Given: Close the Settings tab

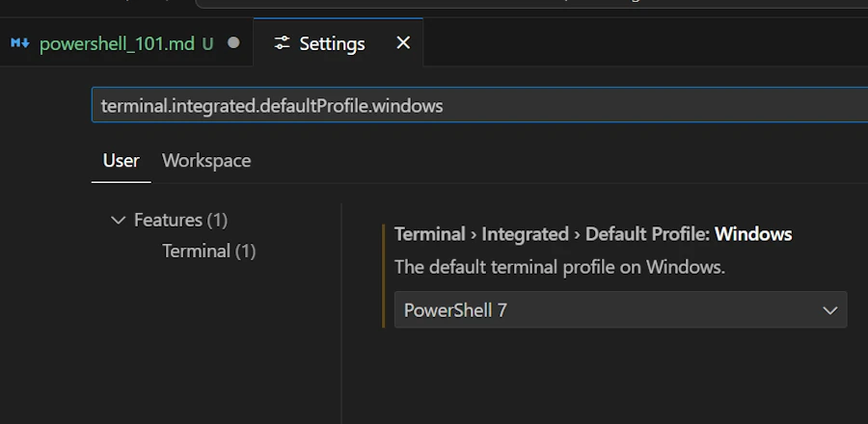Looking at the screenshot, I should [x=403, y=42].
